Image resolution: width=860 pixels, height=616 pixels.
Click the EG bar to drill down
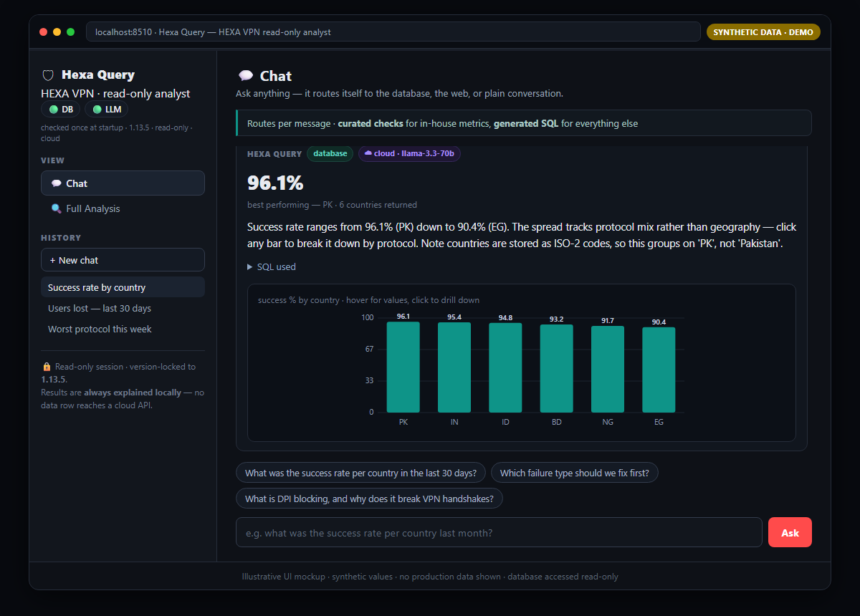pyautogui.click(x=659, y=370)
